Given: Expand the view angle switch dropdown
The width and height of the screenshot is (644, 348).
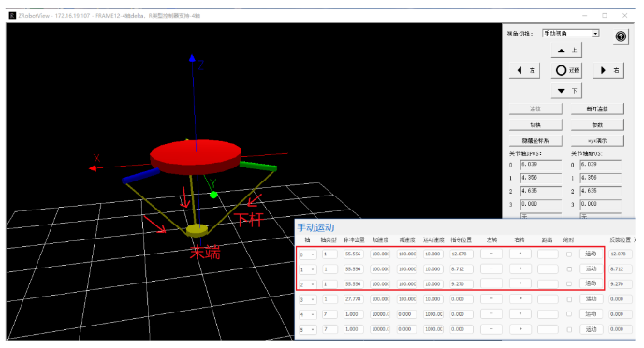Looking at the screenshot, I should (x=595, y=34).
